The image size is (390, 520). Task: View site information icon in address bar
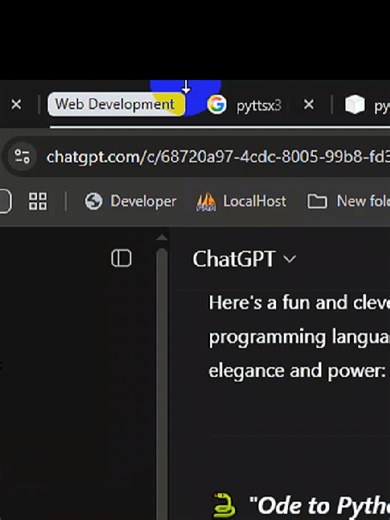tap(22, 156)
